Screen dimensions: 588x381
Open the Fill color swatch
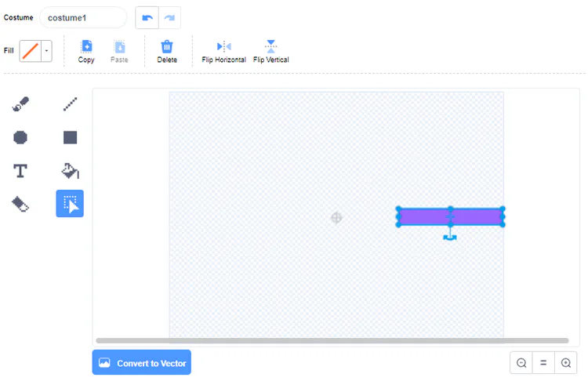click(30, 51)
